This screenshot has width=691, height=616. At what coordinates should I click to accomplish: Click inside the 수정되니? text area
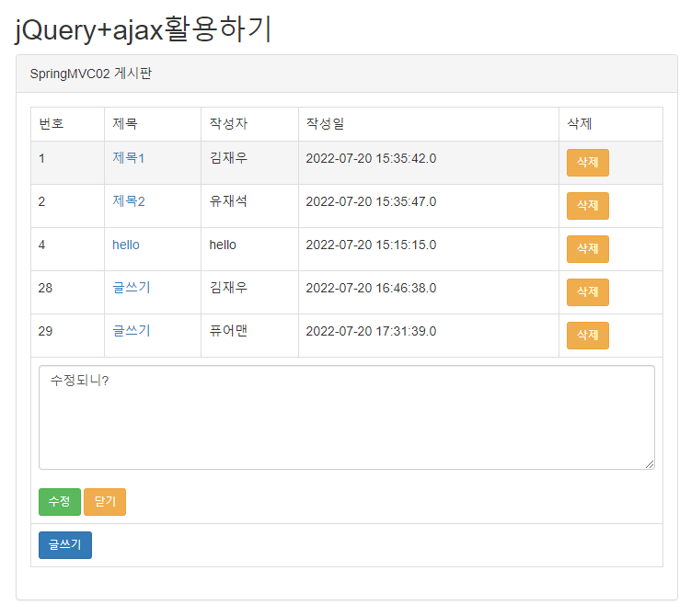tap(347, 417)
